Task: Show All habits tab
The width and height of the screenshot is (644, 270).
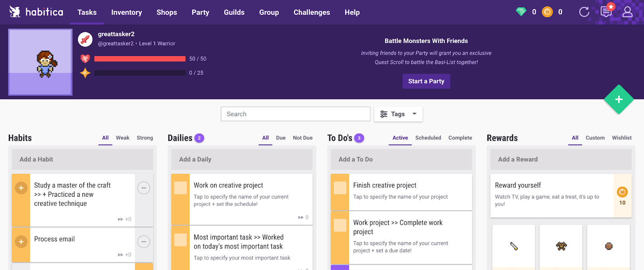Action: [105, 138]
